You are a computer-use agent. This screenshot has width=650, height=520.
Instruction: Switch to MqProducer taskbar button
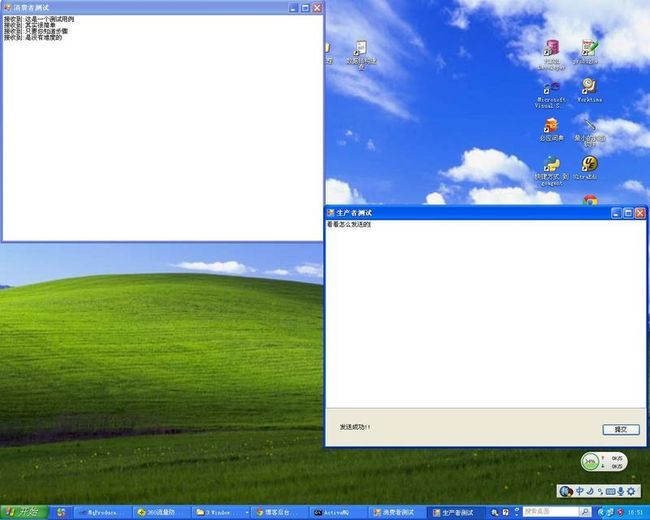pos(102,513)
